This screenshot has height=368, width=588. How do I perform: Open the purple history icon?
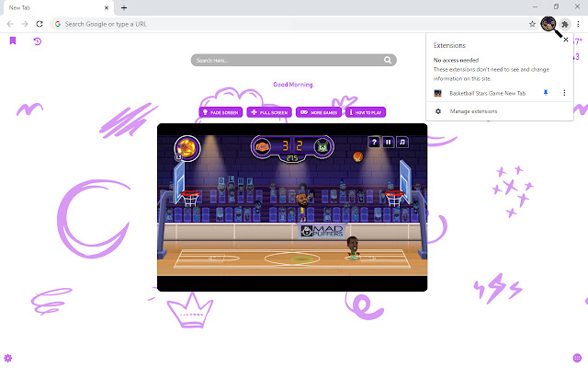38,41
